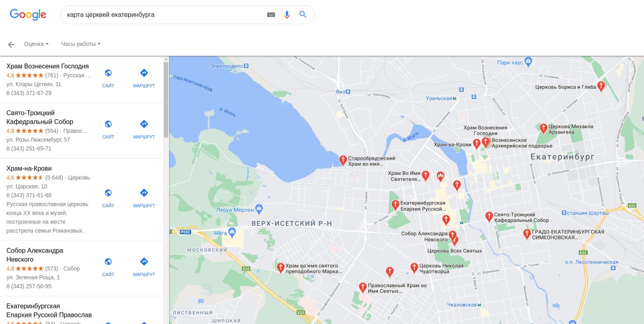Screen dimensions: 644x324
Task: Click МАРШРУТ for Свято-Троицкий Кафедральный Собор
Action: pyautogui.click(x=144, y=129)
